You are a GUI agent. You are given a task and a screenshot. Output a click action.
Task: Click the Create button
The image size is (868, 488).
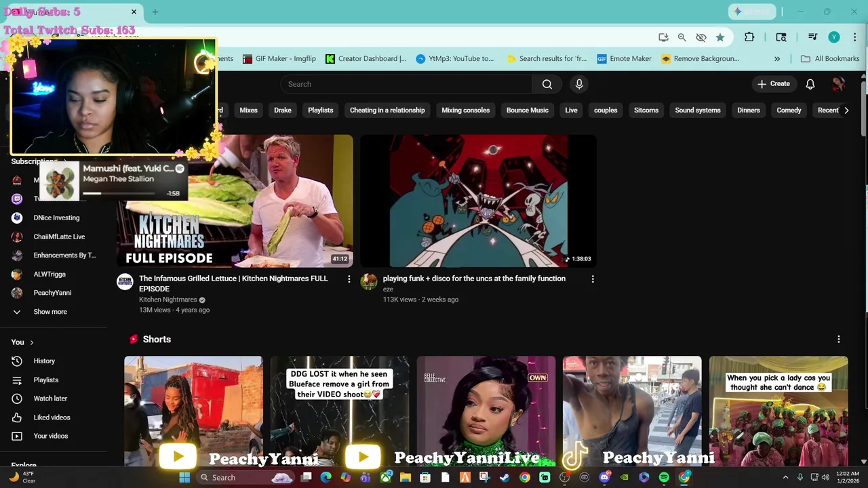click(774, 84)
